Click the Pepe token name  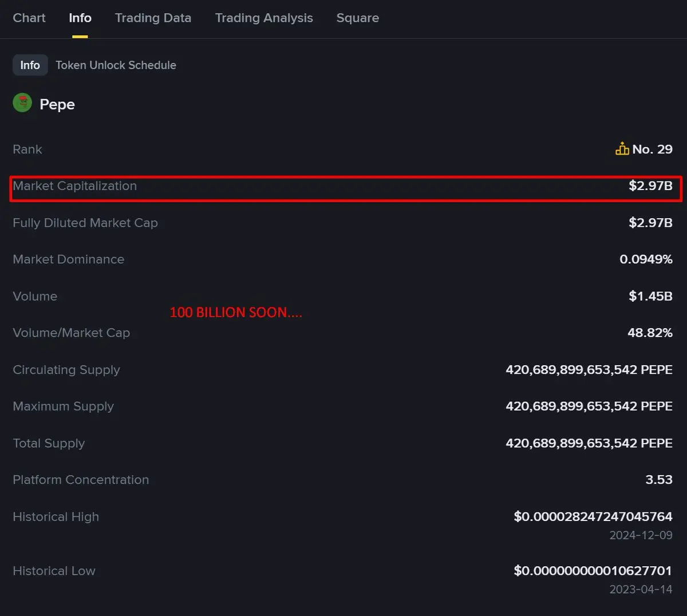[57, 104]
